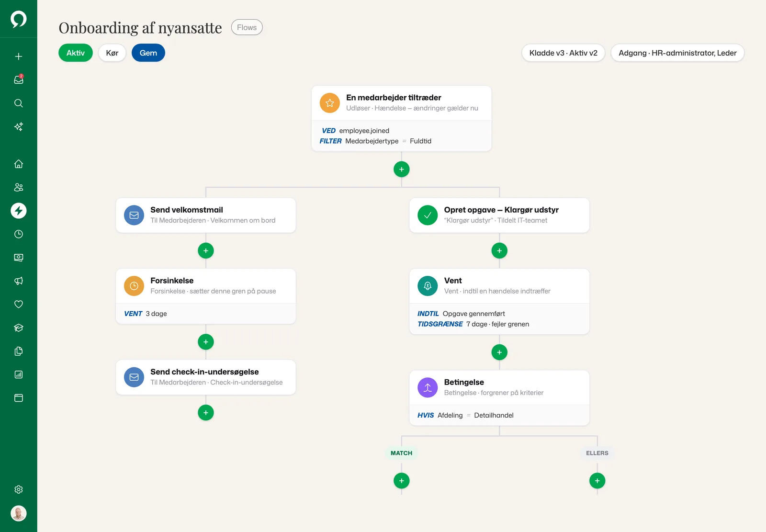Add step under the MATCH branch
Screen dimensions: 766x532
pos(402,481)
